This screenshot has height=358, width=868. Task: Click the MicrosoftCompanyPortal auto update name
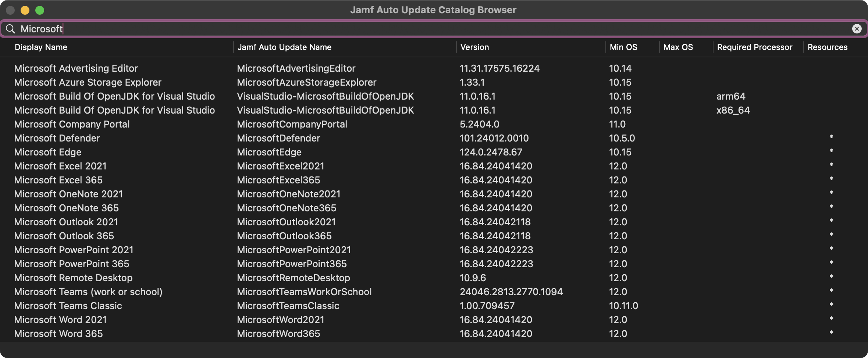(292, 124)
